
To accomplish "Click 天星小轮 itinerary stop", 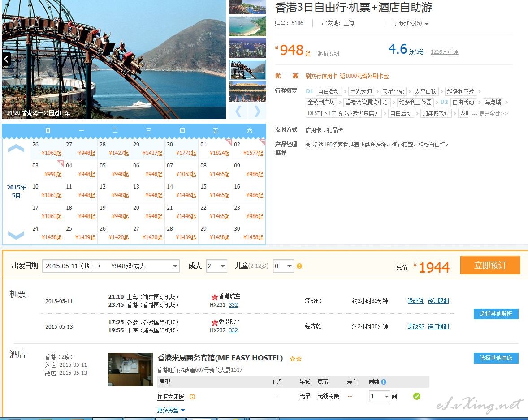I will (393, 91).
